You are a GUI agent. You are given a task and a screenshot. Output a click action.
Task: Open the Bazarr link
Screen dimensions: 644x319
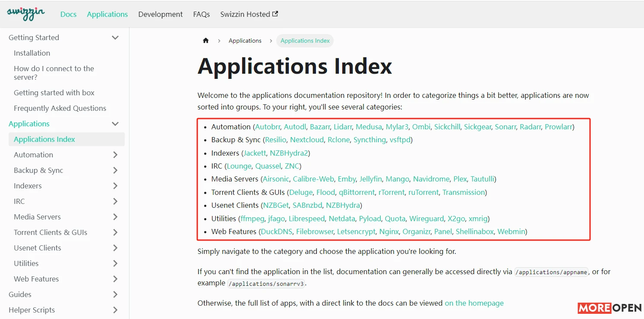[320, 127]
